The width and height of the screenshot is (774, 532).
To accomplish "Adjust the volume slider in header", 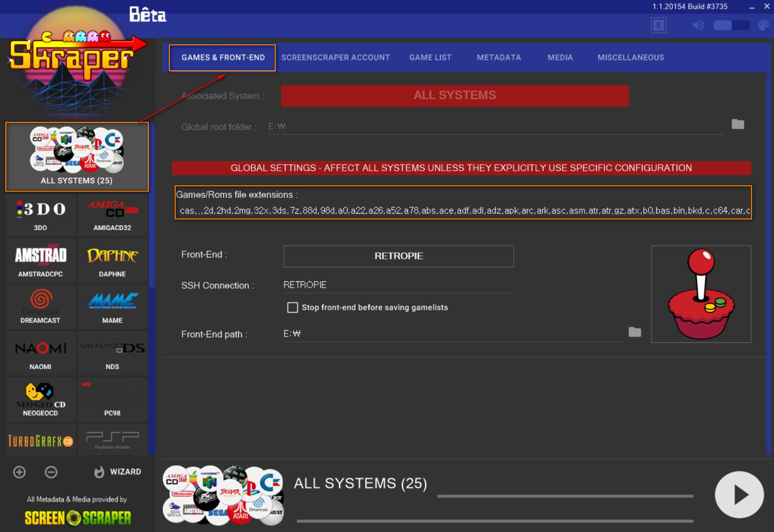I will [x=732, y=25].
